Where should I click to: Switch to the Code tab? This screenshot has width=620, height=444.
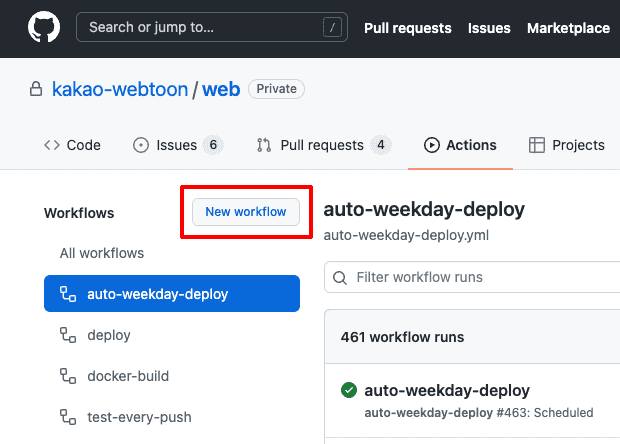[x=72, y=145]
